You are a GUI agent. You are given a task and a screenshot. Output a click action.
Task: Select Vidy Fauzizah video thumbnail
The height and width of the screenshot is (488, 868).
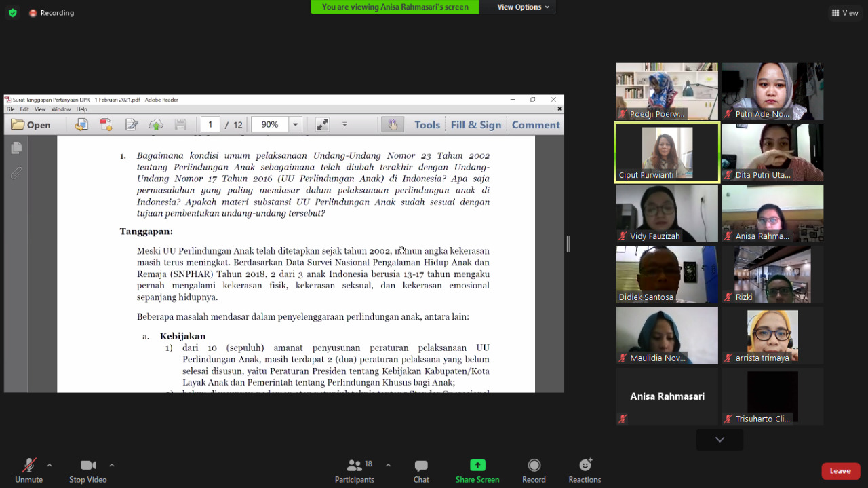click(667, 213)
